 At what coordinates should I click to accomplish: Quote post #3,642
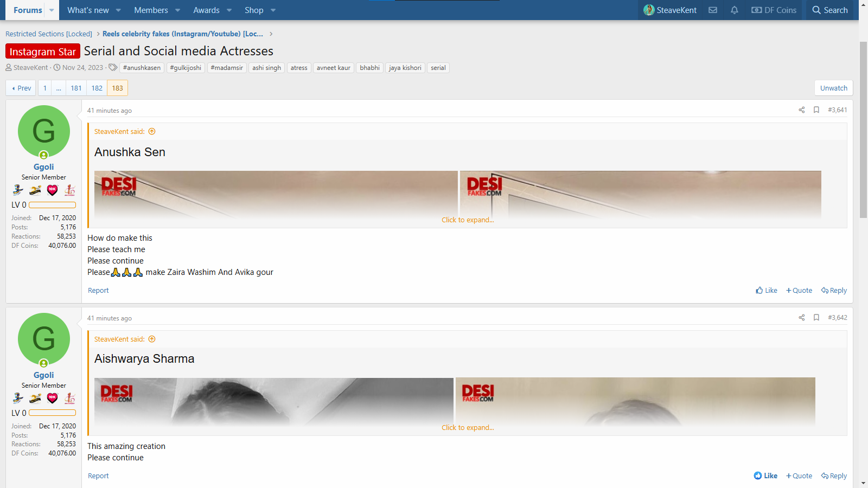pos(799,476)
